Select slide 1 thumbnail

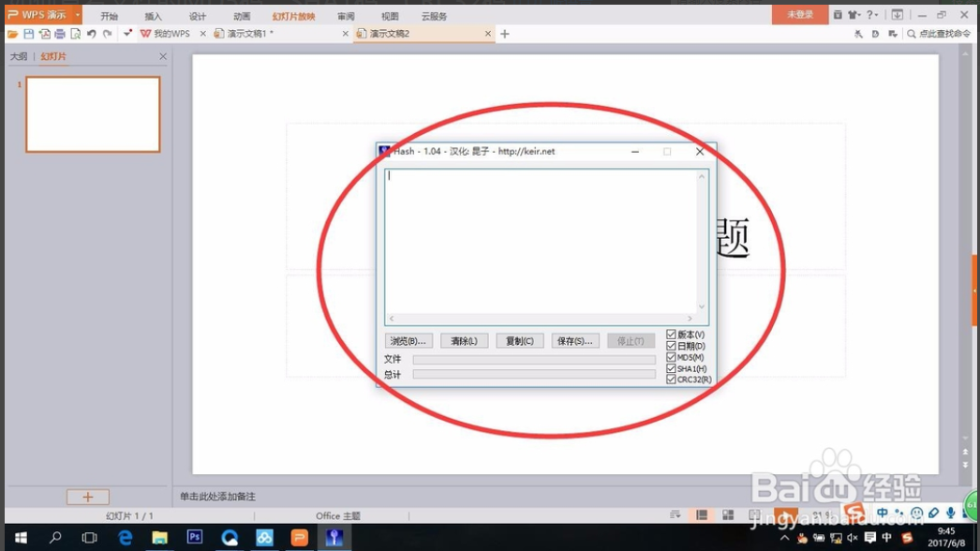click(93, 114)
